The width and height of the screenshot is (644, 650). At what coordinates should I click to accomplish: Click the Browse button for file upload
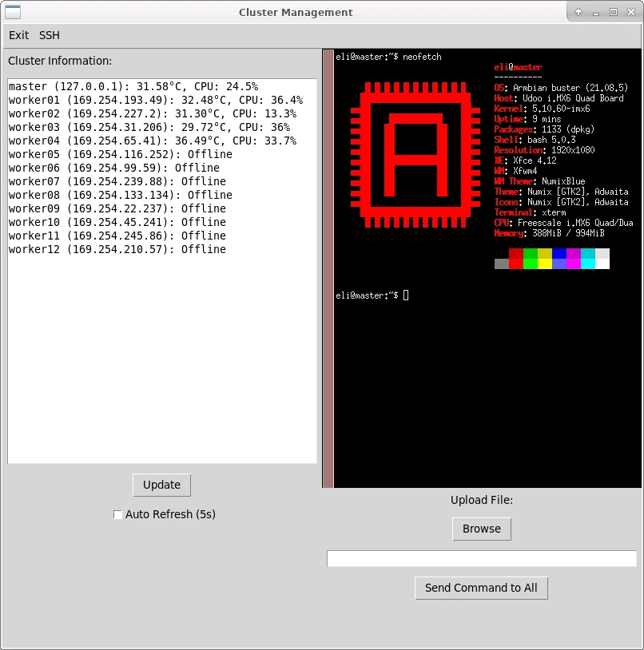(481, 529)
